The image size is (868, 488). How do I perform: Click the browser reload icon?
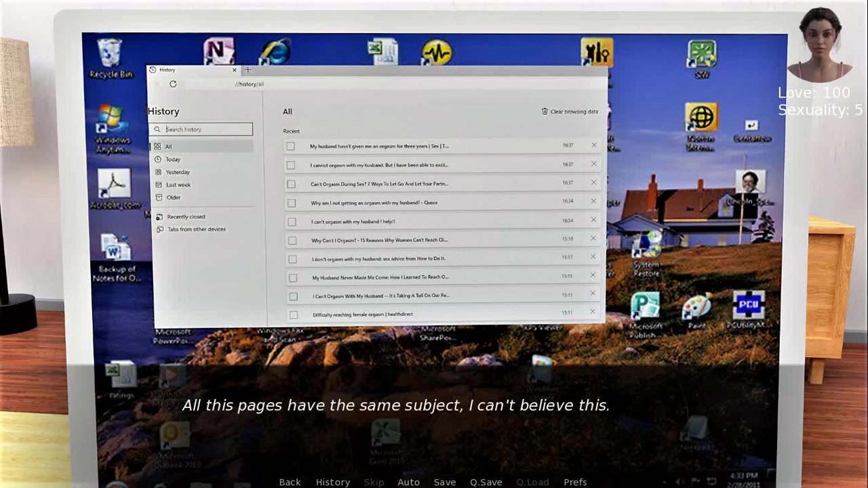coord(173,84)
